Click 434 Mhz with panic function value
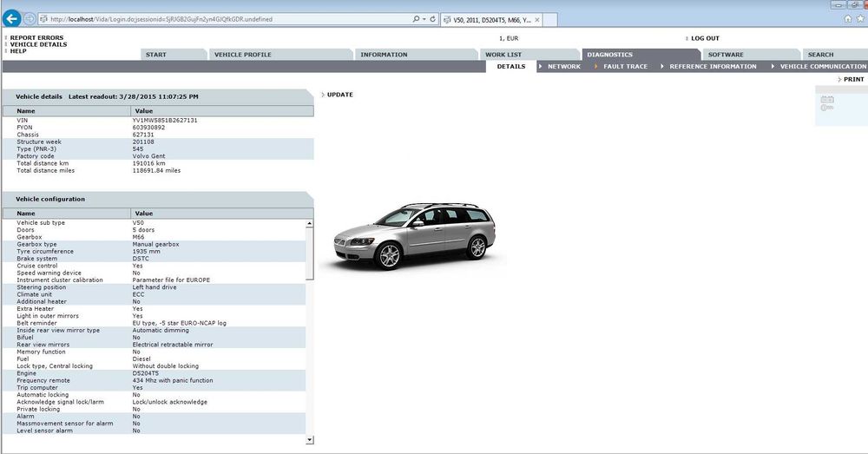868x454 pixels. click(x=173, y=380)
